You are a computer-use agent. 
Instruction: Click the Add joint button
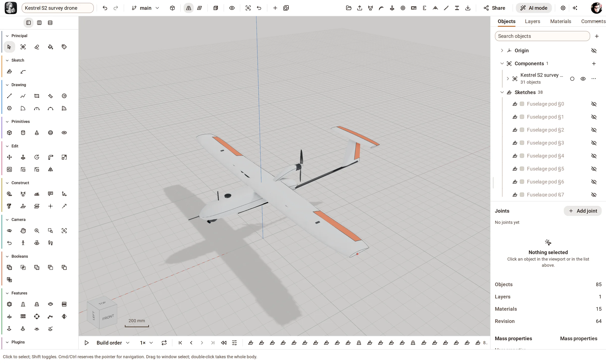(583, 211)
